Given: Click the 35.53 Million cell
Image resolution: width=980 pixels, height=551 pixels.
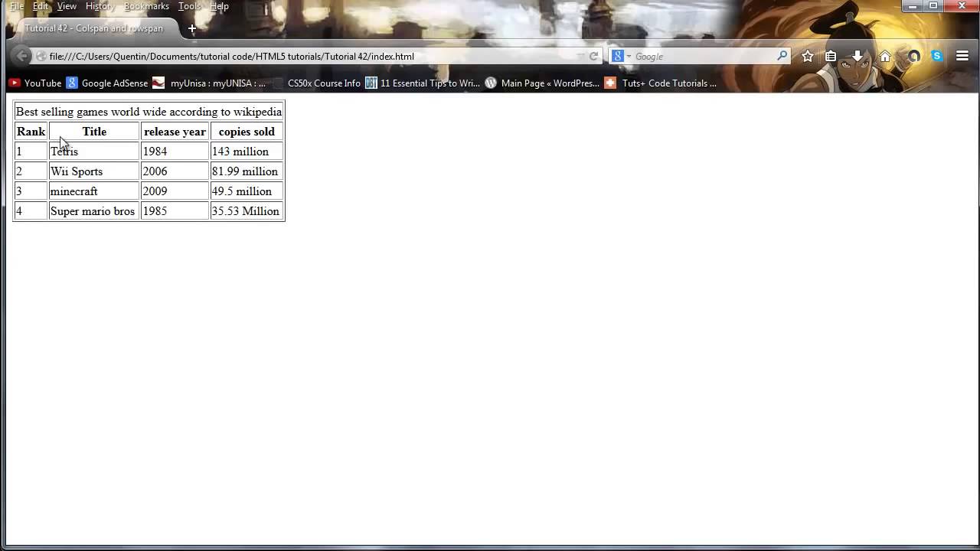Looking at the screenshot, I should coord(247,211).
